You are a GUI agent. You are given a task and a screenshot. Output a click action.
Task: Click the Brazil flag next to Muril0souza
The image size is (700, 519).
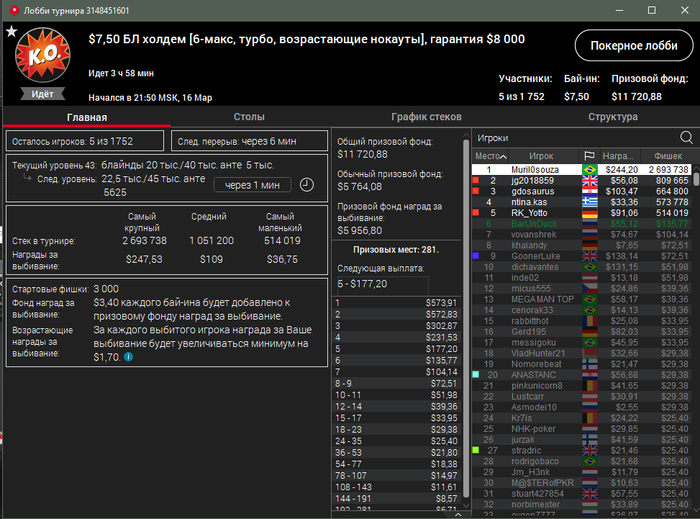pos(590,170)
